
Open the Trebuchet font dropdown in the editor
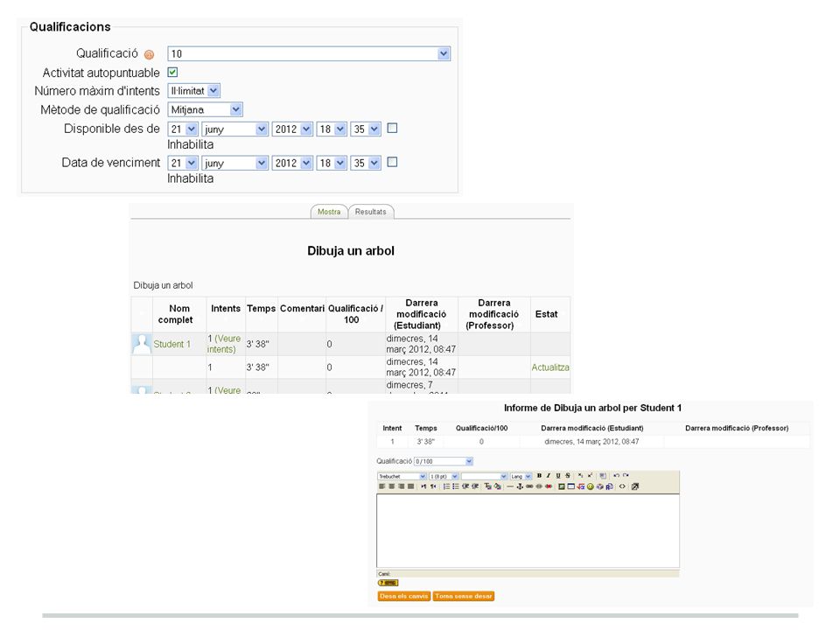pyautogui.click(x=402, y=476)
